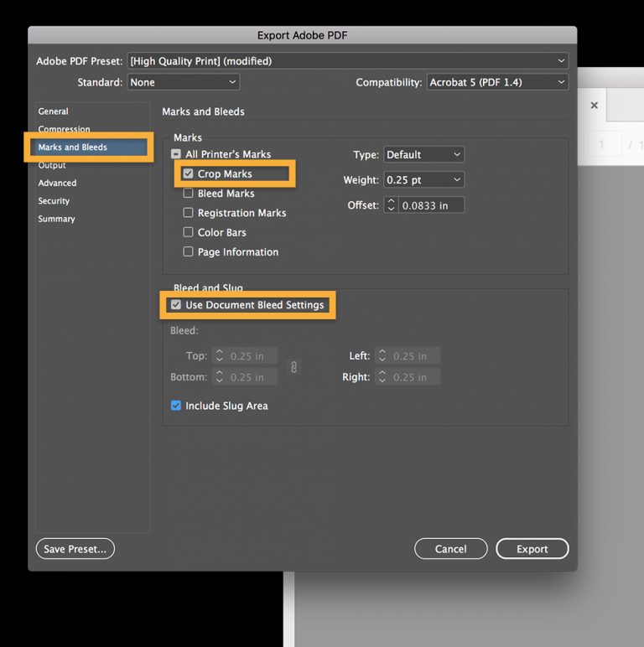Click the Bottom bleed value field
Screen dimensions: 644x647
pos(252,377)
